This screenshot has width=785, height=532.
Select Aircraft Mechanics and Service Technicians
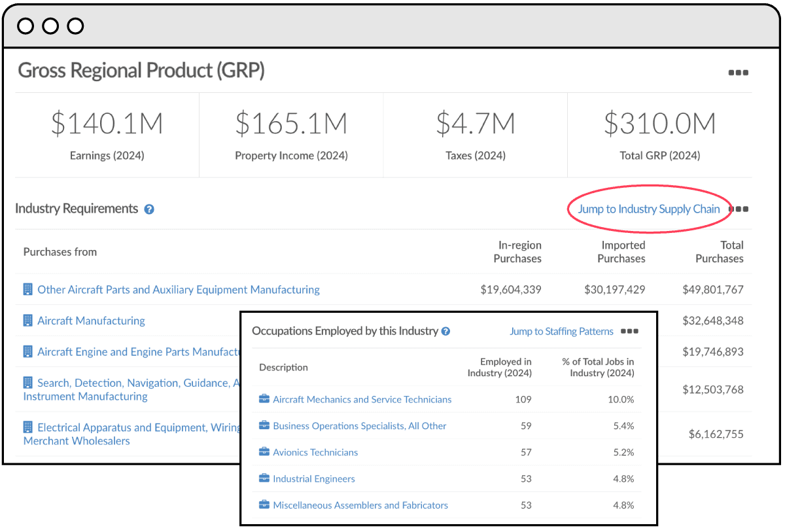(x=362, y=399)
